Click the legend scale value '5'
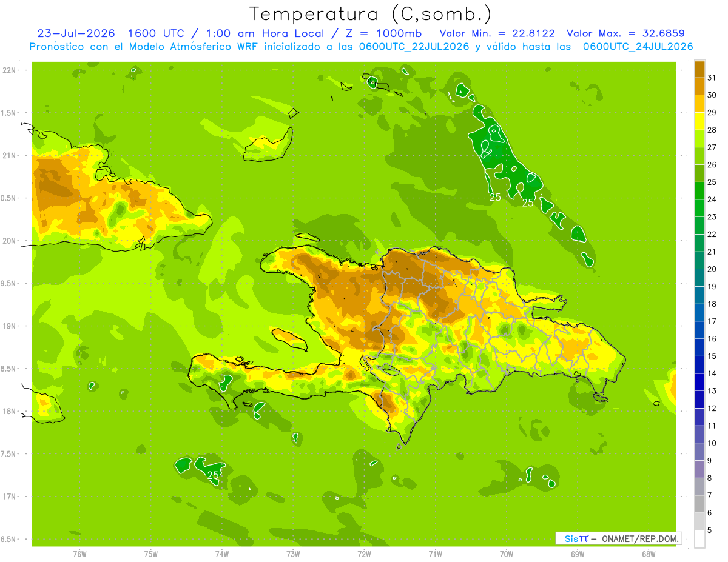Viewport: 728px width, 562px height. (x=710, y=530)
